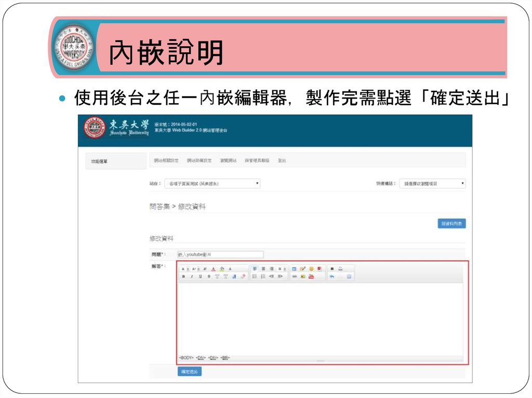Insert a YouTube video via toolbar icon

311,277
